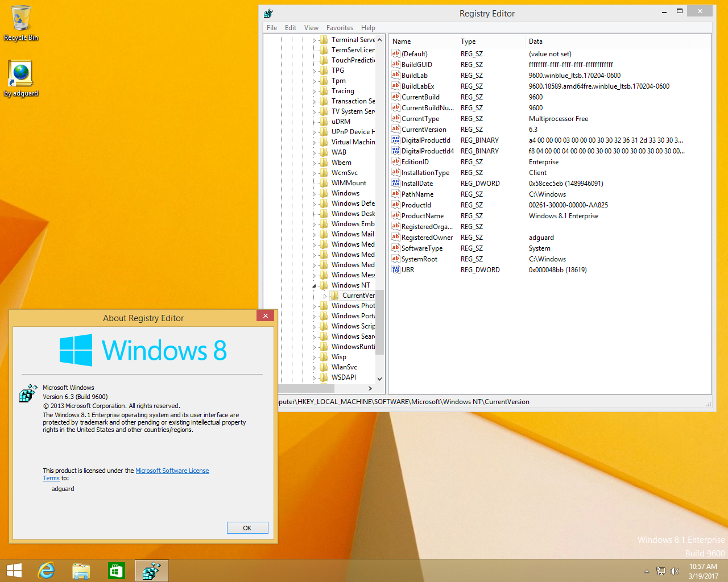Launch Internet Explorer from the taskbar
Image resolution: width=728 pixels, height=582 pixels.
46,571
